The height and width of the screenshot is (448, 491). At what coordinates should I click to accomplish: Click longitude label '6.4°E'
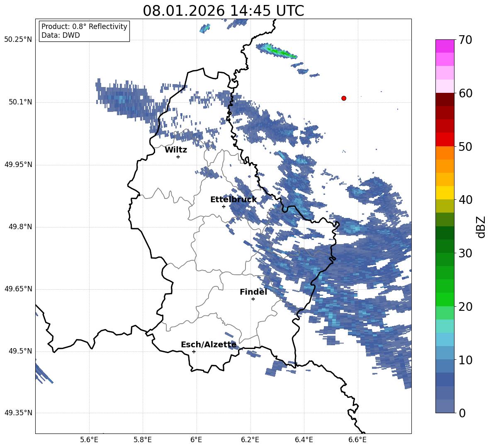pos(304,440)
